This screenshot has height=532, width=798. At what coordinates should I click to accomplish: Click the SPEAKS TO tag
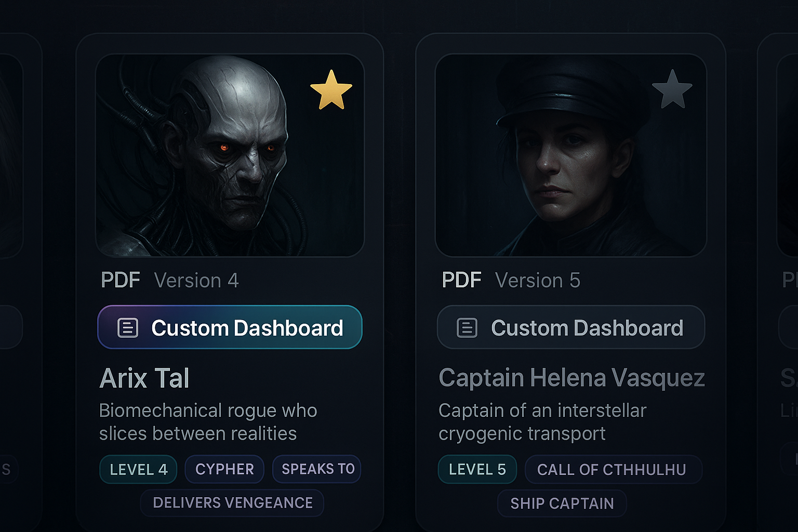coord(317,469)
